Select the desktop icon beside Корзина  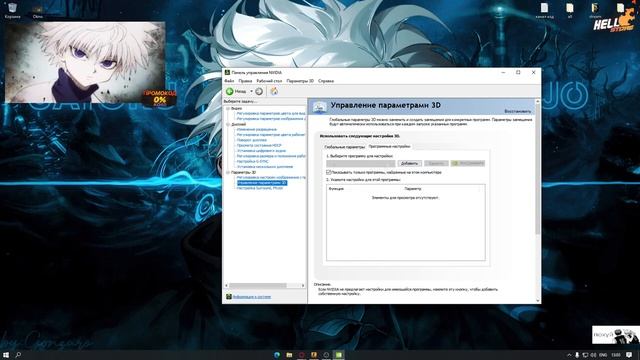click(x=38, y=11)
